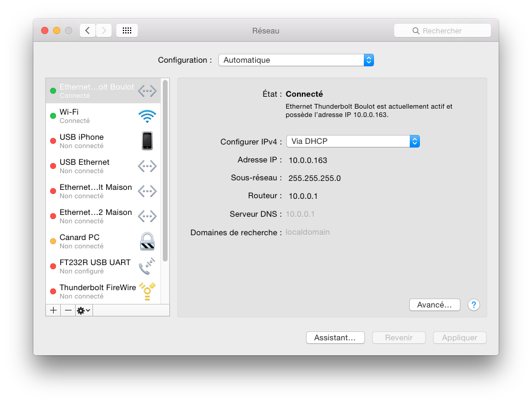Viewport: 532px width, 403px height.
Task: Click the USB Ethernet arrows icon
Action: 147,166
